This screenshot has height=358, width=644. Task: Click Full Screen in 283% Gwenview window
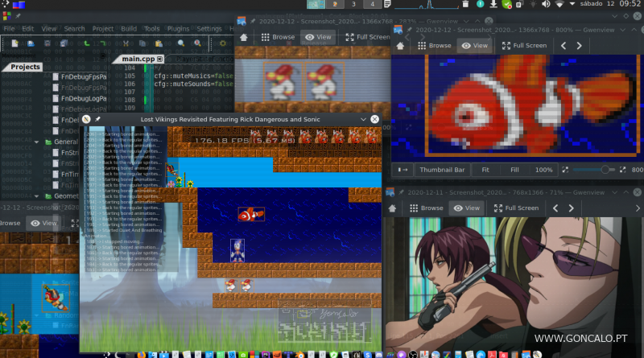click(x=368, y=37)
